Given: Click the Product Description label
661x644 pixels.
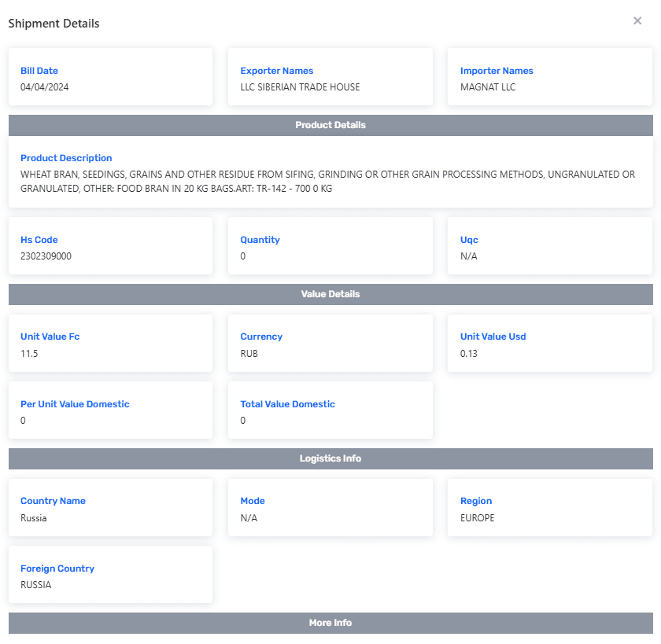Looking at the screenshot, I should 66,158.
